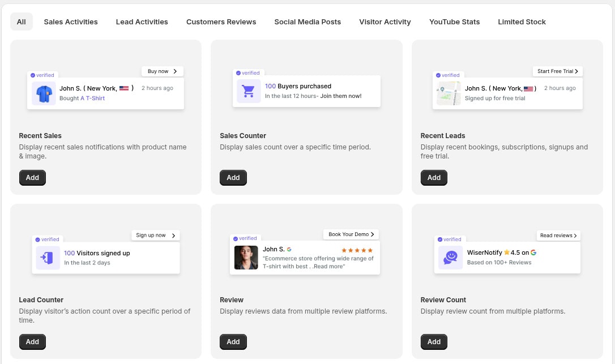Click the verified badge on Recent Sales preview
Image resolution: width=615 pixels, height=364 pixels.
(42, 75)
